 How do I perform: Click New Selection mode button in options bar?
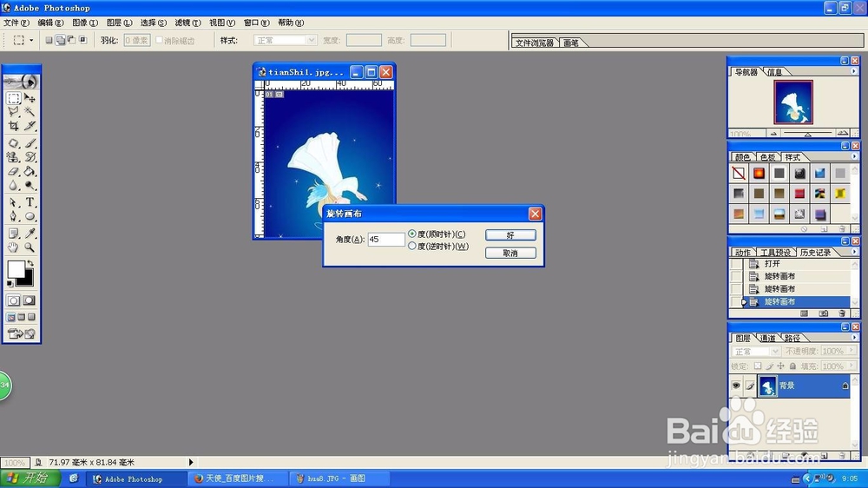[x=49, y=40]
